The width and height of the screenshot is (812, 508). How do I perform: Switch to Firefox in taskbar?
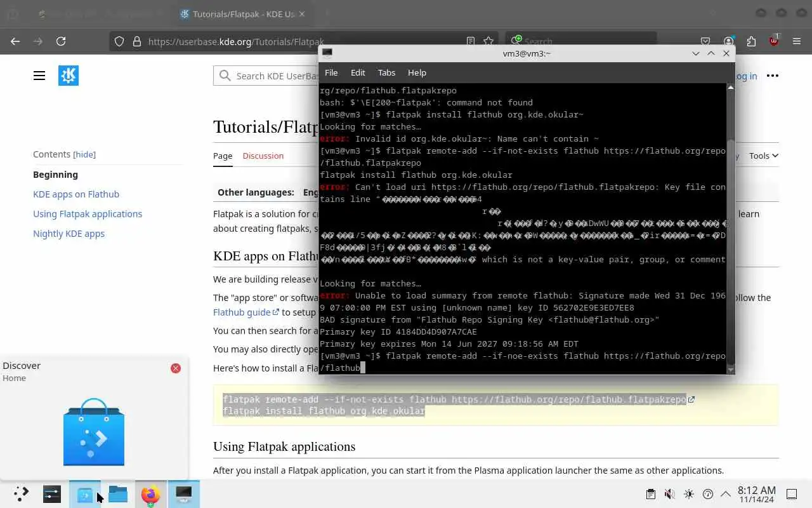[x=150, y=494]
